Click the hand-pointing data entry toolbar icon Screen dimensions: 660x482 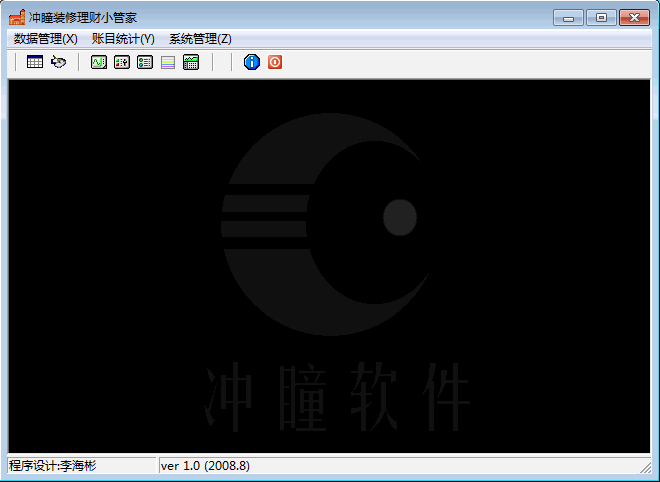59,62
